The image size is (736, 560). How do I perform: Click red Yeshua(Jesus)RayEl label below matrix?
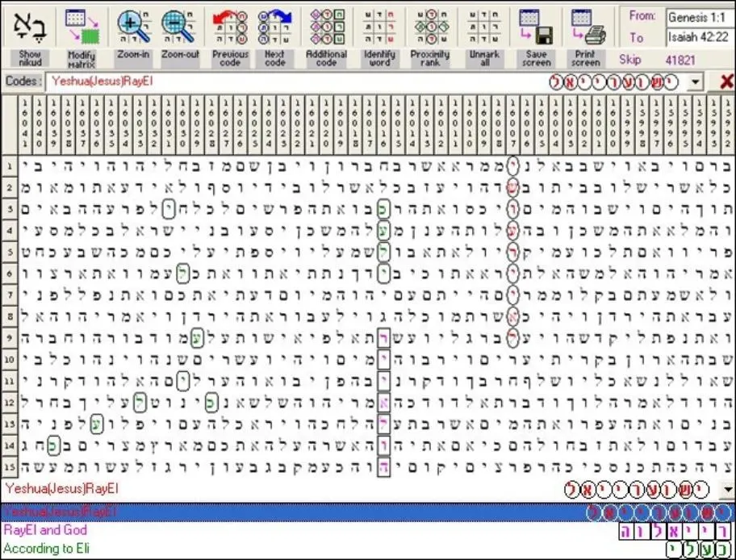click(62, 489)
